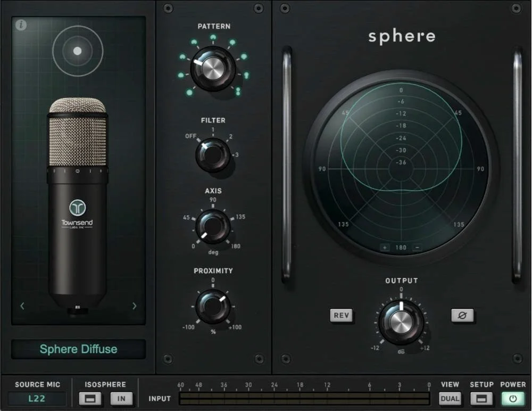Open the Sphere Diffuse preset selector

77,349
